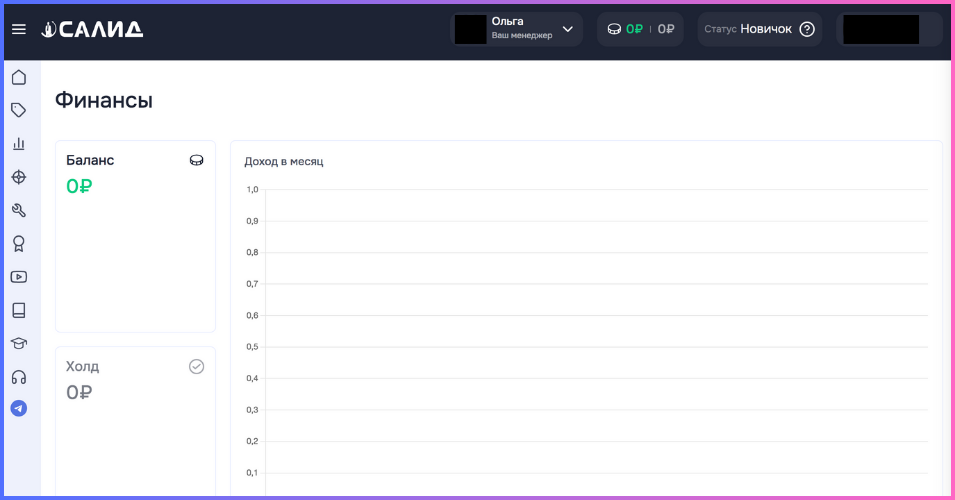Expand the manager Ольга dropdown chevron

(x=568, y=29)
